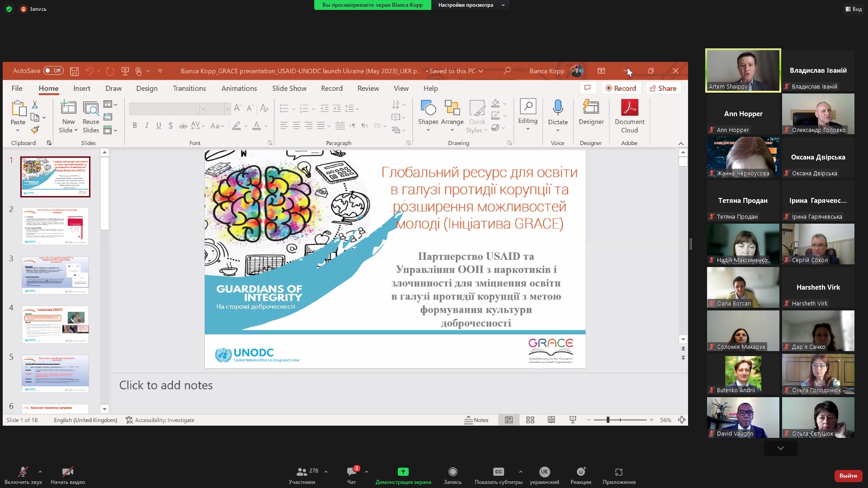868x488 pixels.
Task: Start Dictate microphone tool
Action: pyautogui.click(x=558, y=116)
